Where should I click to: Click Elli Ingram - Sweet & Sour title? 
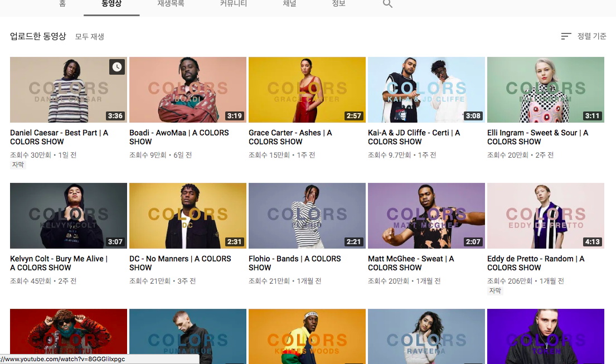tap(538, 137)
